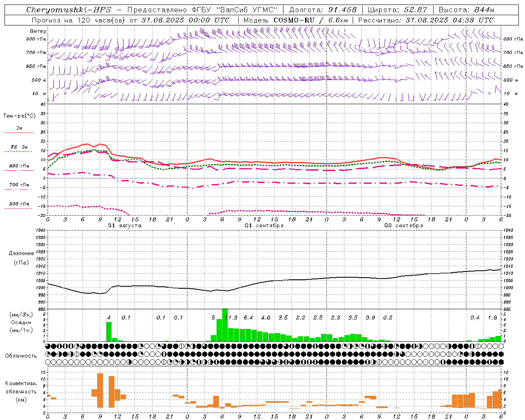This screenshot has width=525, height=420.
Task: Click 'Рассчитано: 31.08.2025 04:38 UTC' timestamp
Action: point(426,20)
